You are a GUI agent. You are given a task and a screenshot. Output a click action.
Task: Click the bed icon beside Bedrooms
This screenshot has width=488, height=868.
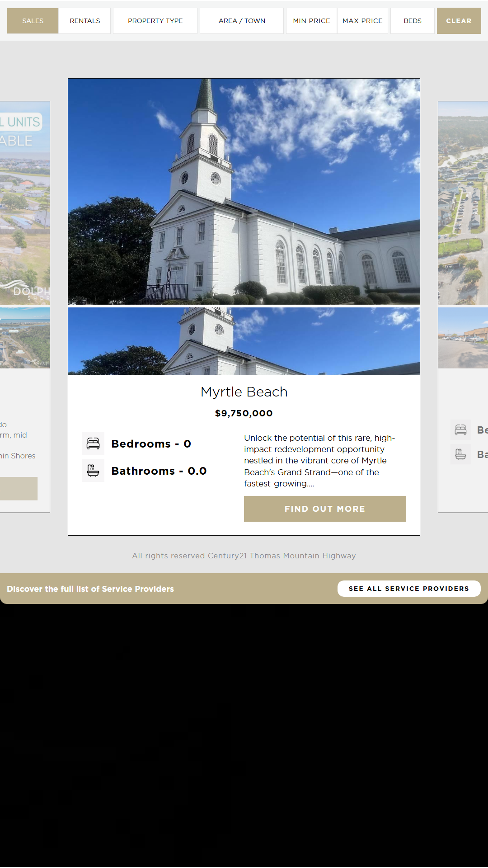click(x=93, y=443)
